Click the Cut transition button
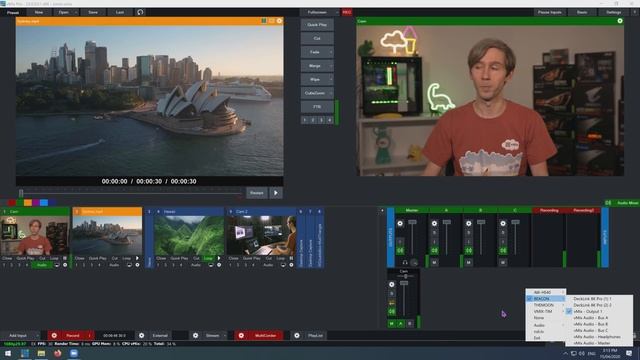 [317, 38]
